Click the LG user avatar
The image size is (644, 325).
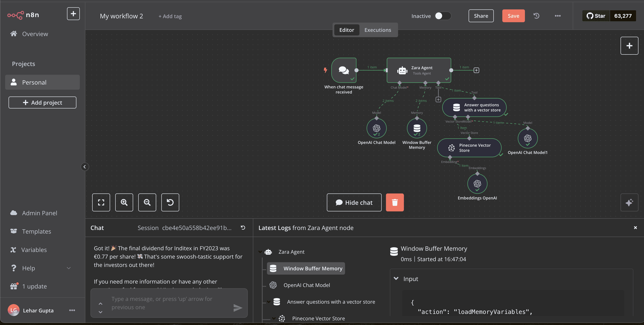coord(13,310)
